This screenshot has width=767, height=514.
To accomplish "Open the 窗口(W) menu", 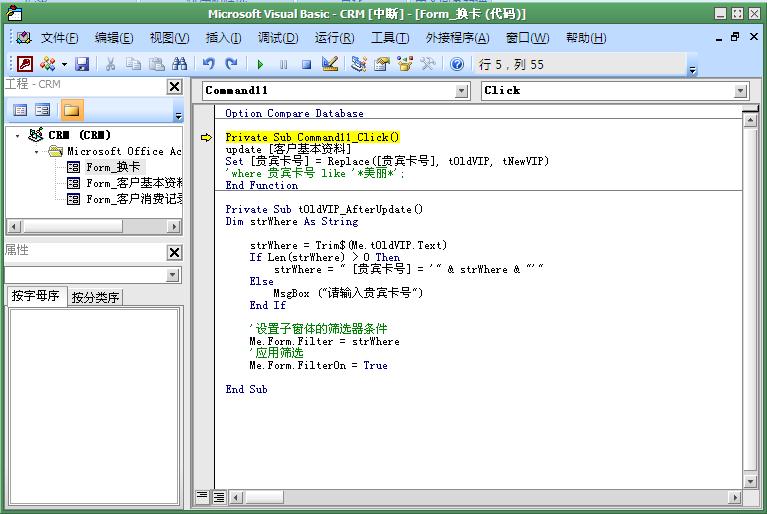I will point(527,38).
